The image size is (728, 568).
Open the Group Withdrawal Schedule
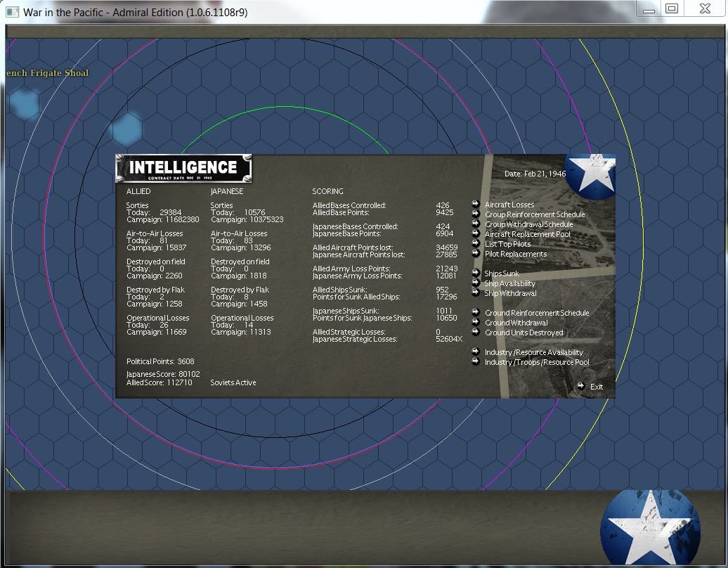tap(529, 224)
